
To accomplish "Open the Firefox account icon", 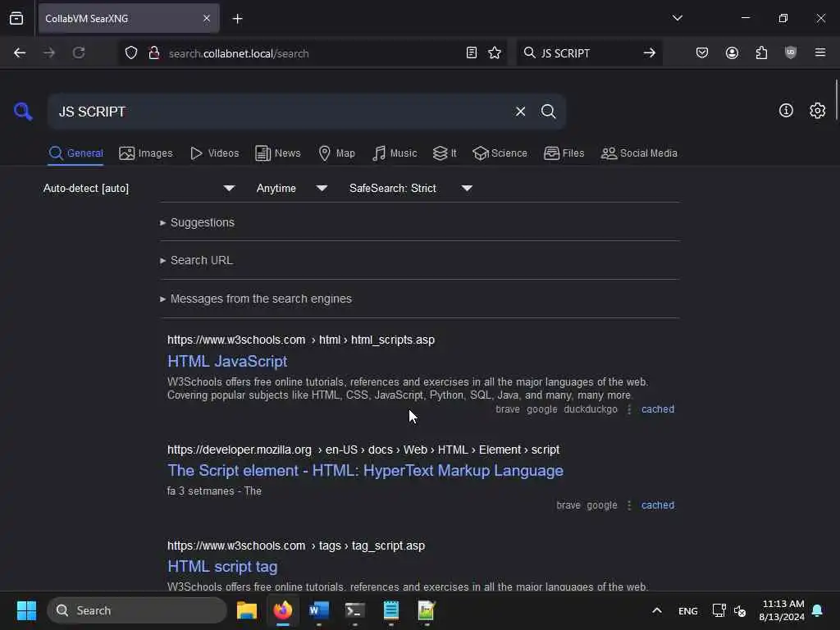I will point(732,53).
